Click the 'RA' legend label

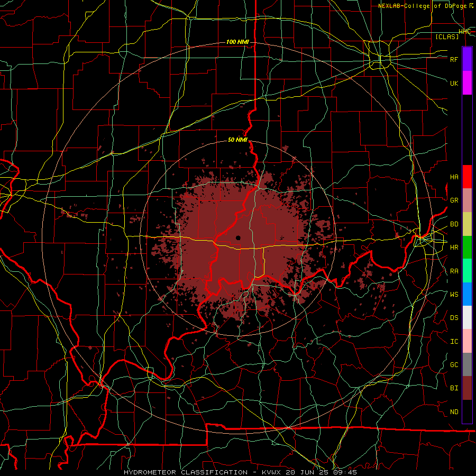click(454, 271)
